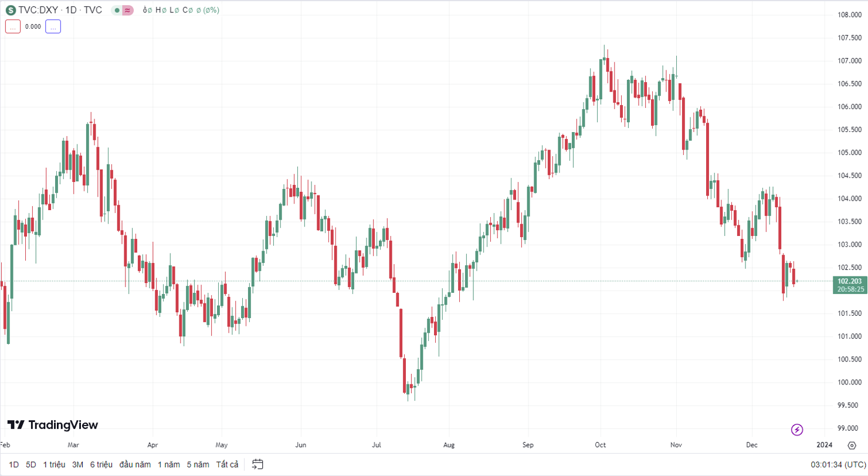The width and height of the screenshot is (868, 476).
Task: Select the 'đầu năm' year-to-date range
Action: point(135,464)
